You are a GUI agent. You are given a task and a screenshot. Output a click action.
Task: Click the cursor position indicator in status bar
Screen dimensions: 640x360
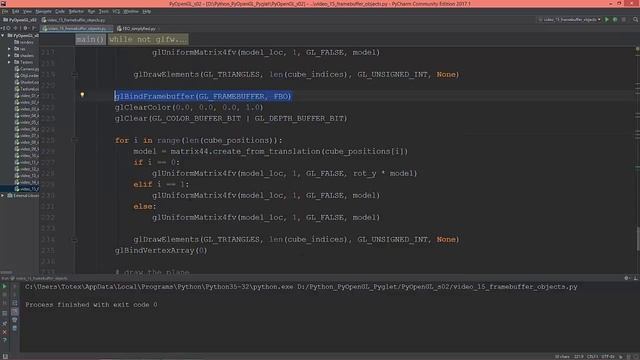pyautogui.click(x=578, y=357)
